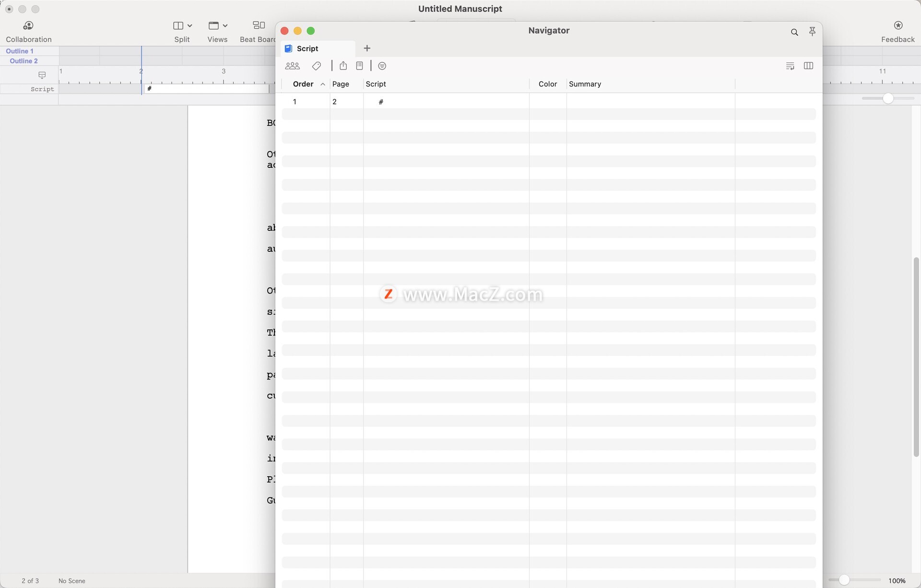Open the Collaboration tool in main toolbar
Viewport: 921px width, 588px height.
coord(28,31)
